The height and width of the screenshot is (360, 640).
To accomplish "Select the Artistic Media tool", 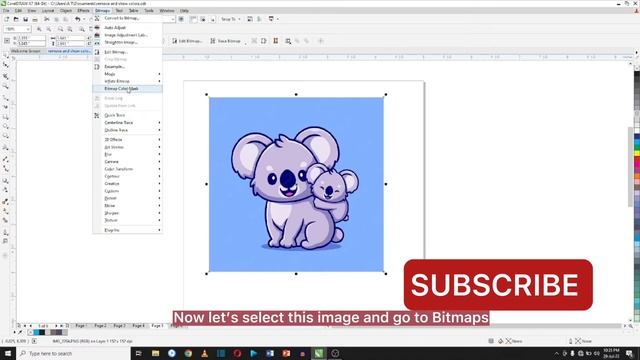I will click(x=6, y=107).
